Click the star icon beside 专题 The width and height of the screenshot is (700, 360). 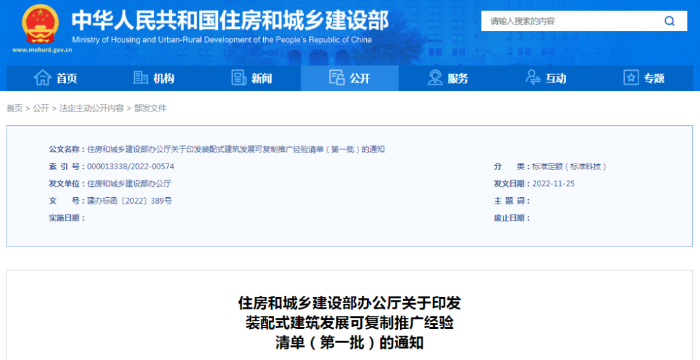pyautogui.click(x=631, y=78)
